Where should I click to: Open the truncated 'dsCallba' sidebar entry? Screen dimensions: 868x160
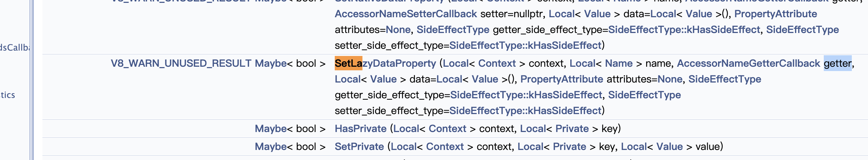14,48
